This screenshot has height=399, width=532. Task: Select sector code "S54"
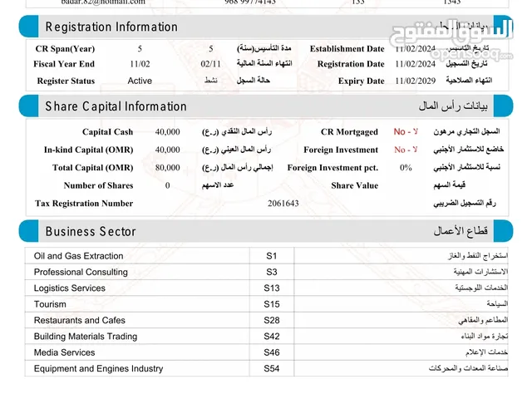point(272,368)
